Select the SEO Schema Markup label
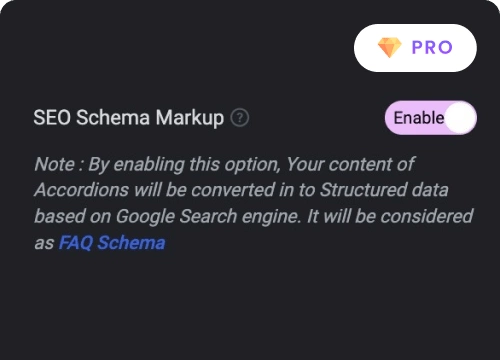Screen dimensions: 500x360 pos(129,118)
